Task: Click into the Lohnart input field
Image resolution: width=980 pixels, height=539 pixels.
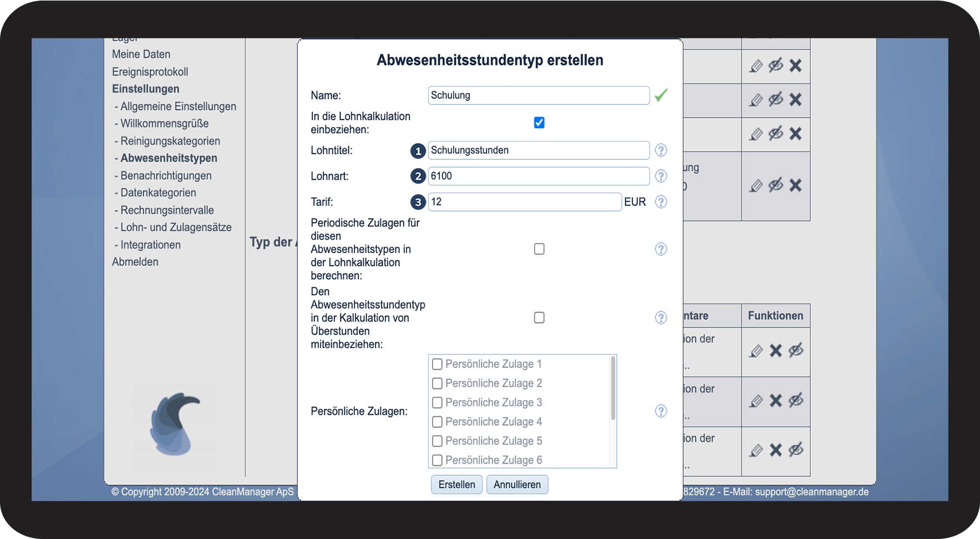Action: click(538, 176)
